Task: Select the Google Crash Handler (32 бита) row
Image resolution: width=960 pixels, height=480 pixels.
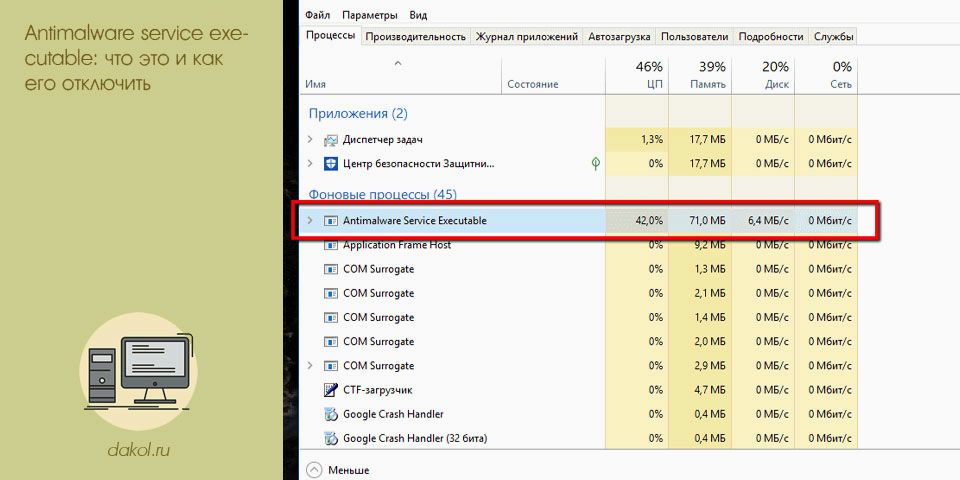Action: [579, 438]
